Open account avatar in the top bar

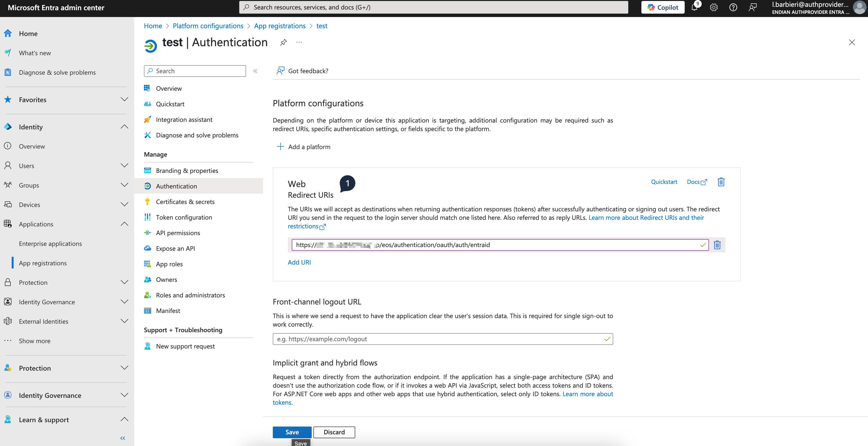tap(859, 7)
